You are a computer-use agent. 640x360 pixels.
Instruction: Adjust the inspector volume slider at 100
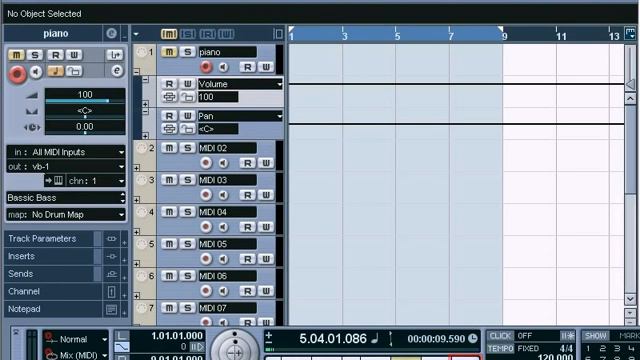pyautogui.click(x=85, y=96)
